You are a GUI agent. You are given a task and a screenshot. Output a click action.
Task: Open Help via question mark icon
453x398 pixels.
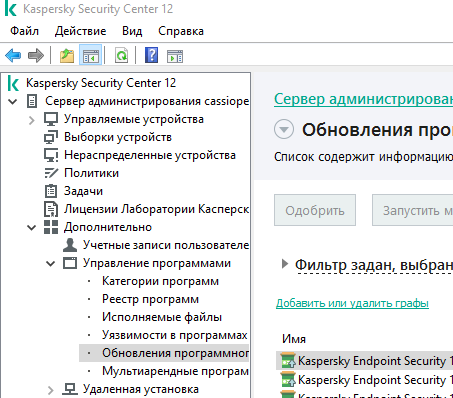151,55
